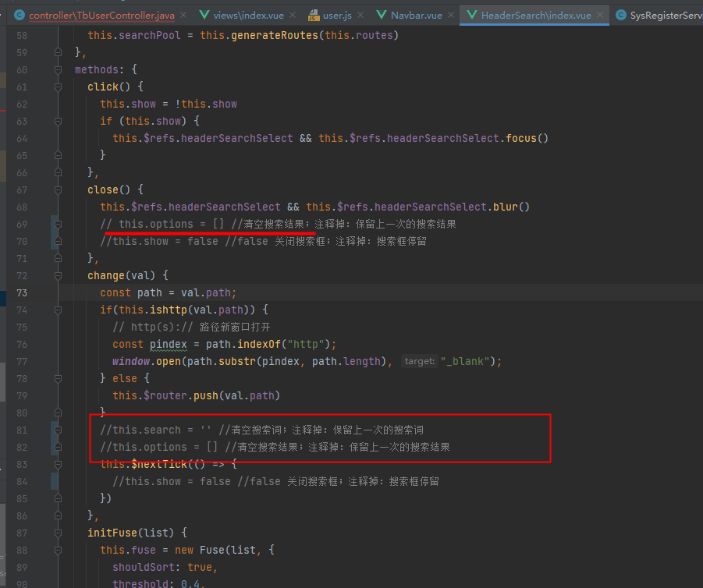Click the generateRoutes method call
The width and height of the screenshot is (703, 588).
tap(275, 35)
